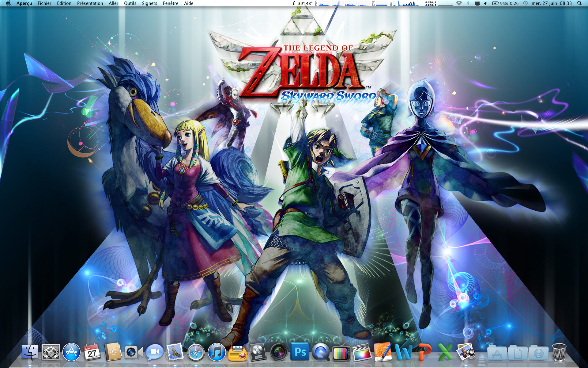This screenshot has width=588, height=368.
Task: Click the Aperçu Preview icon in Dock
Action: click(x=466, y=352)
